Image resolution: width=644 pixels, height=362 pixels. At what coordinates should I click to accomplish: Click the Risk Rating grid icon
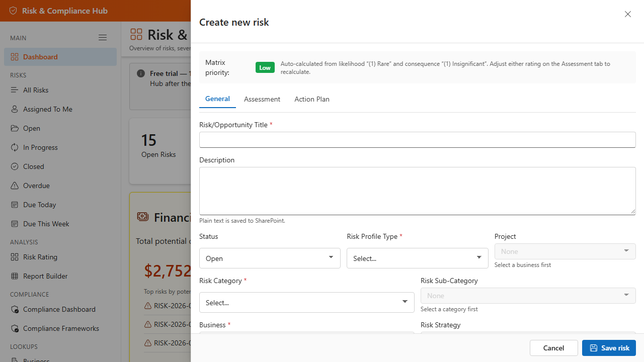pos(15,257)
